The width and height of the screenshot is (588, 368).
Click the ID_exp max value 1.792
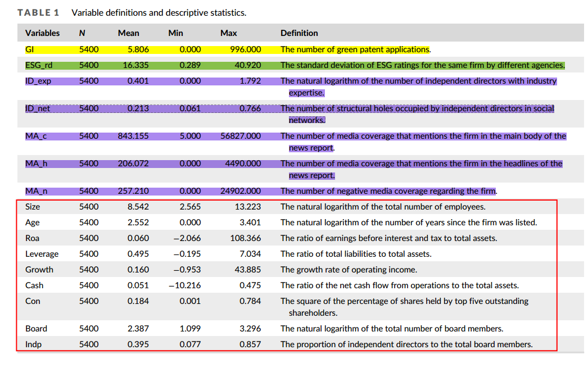tap(250, 81)
